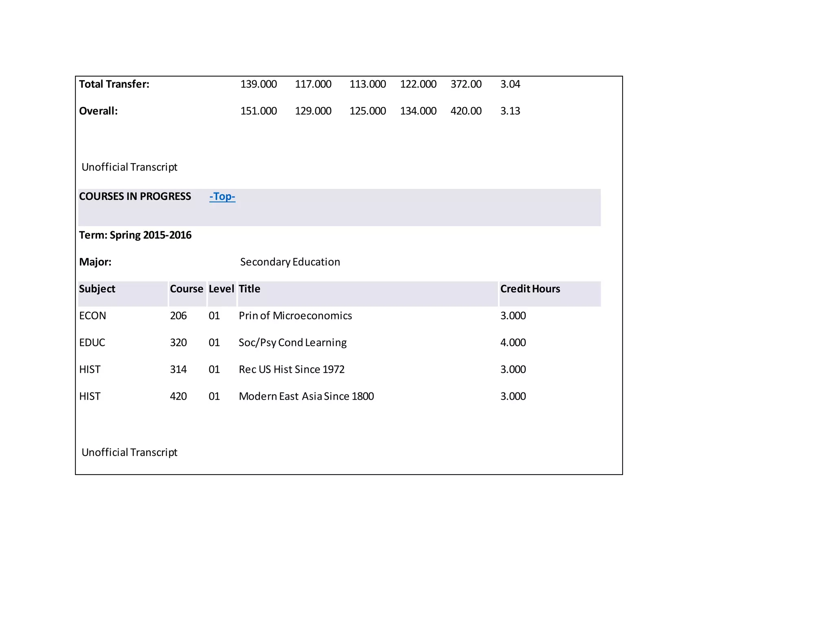Viewport: 834px width, 644px height.
Task: Click the EDUC subject cell
Action: pos(92,343)
